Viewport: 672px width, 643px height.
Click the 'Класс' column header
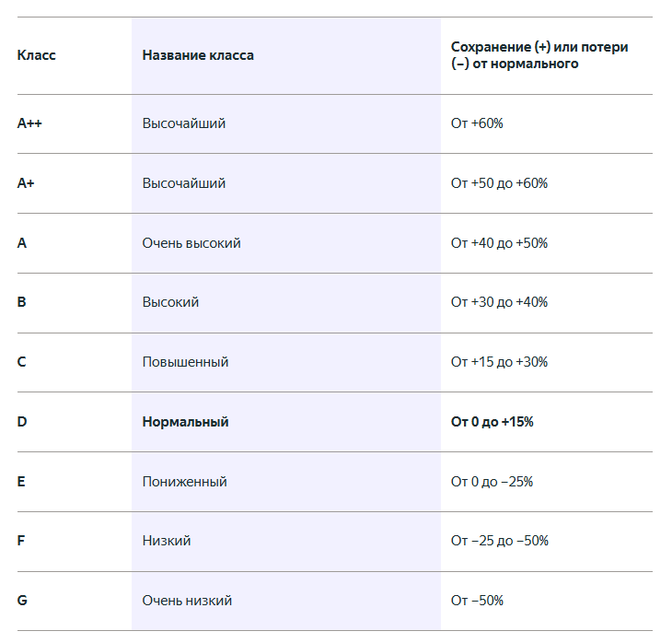click(x=37, y=55)
